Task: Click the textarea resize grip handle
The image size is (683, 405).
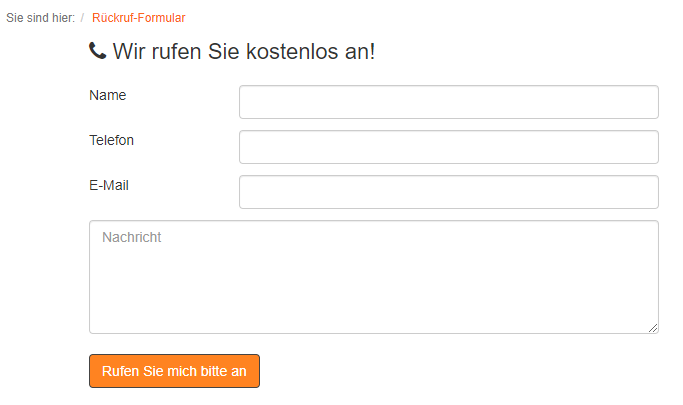Action: 653,328
